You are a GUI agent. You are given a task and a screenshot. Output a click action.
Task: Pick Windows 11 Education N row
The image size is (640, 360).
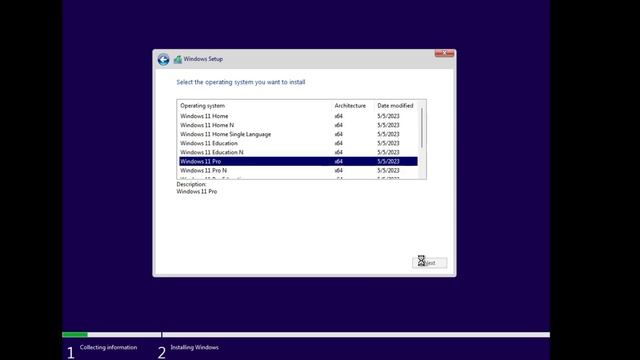(x=298, y=152)
